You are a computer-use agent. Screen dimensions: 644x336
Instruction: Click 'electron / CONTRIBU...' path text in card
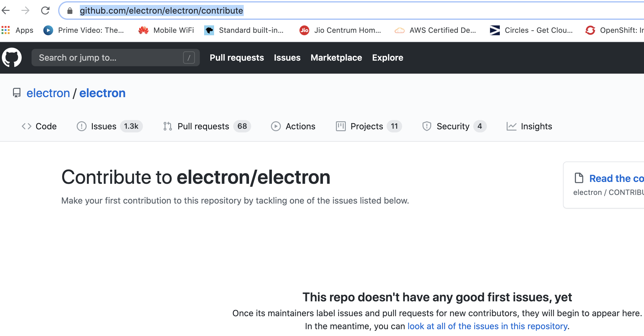pos(608,192)
